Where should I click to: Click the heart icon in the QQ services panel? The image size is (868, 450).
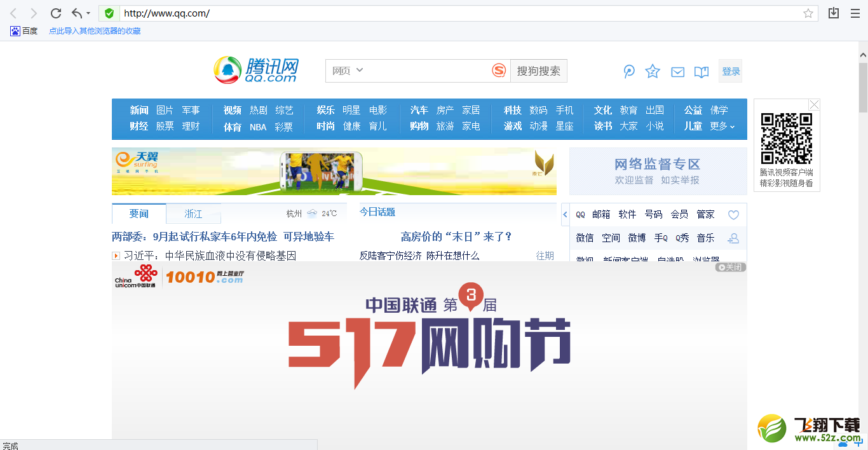(x=733, y=215)
